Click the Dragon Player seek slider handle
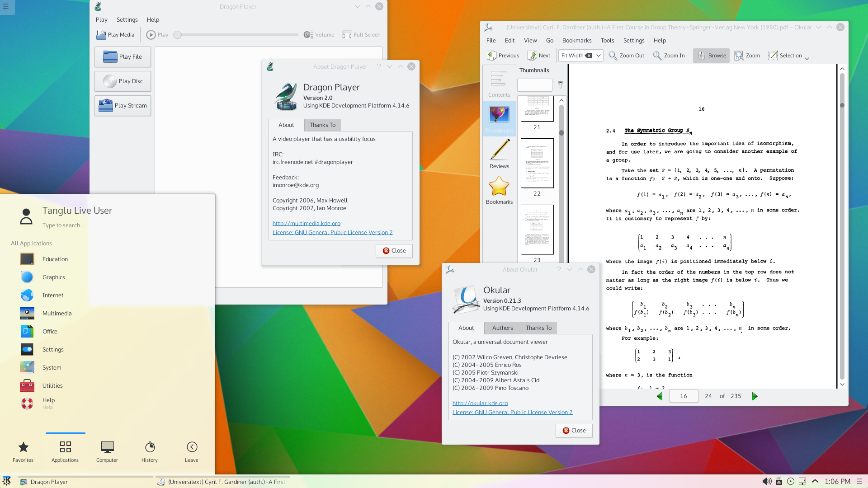This screenshot has height=488, width=868. [178, 35]
